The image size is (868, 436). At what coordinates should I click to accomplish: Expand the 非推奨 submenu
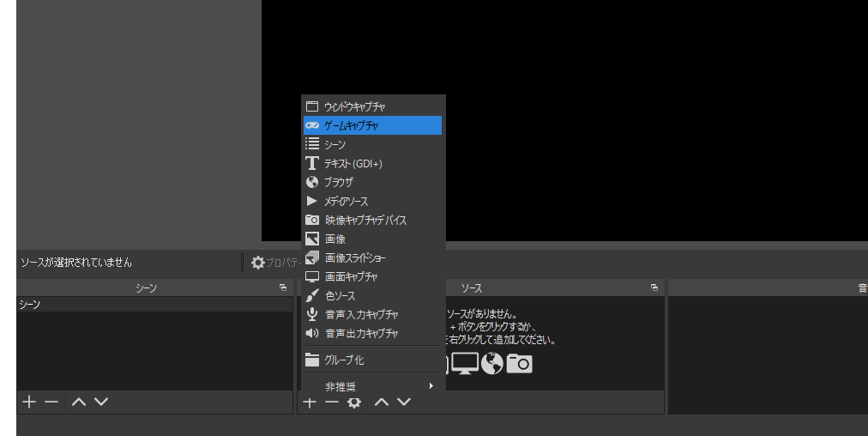point(372,385)
